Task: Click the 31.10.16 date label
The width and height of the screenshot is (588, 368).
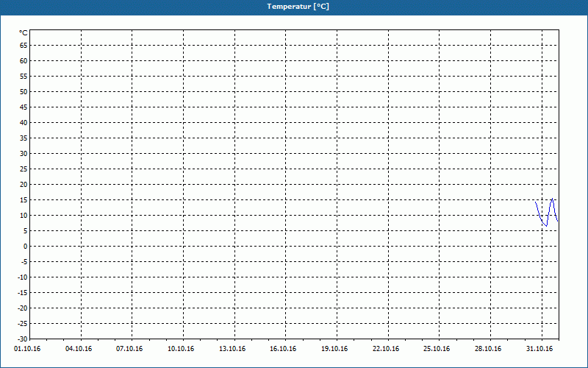Action: [539, 349]
